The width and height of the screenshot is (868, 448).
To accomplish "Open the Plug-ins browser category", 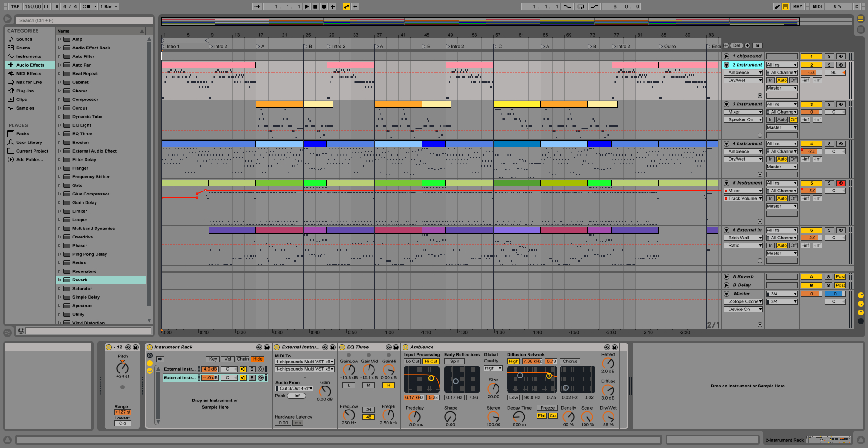I will [x=25, y=91].
